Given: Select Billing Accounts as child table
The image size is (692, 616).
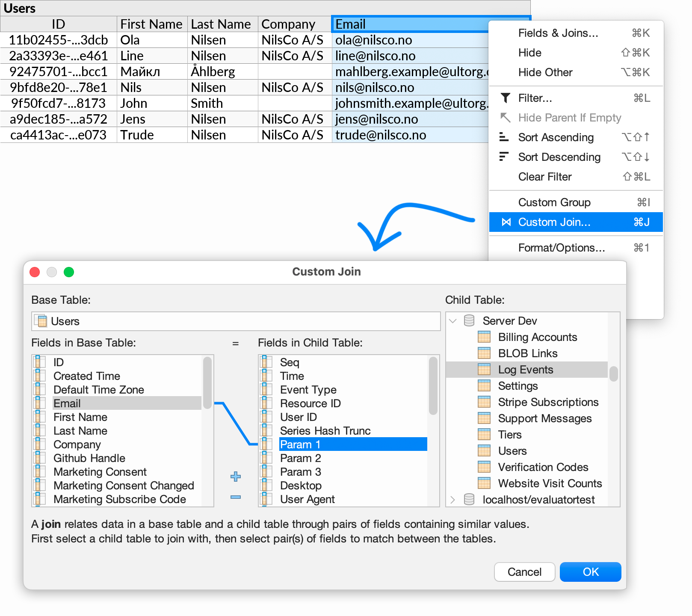Looking at the screenshot, I should 537,337.
